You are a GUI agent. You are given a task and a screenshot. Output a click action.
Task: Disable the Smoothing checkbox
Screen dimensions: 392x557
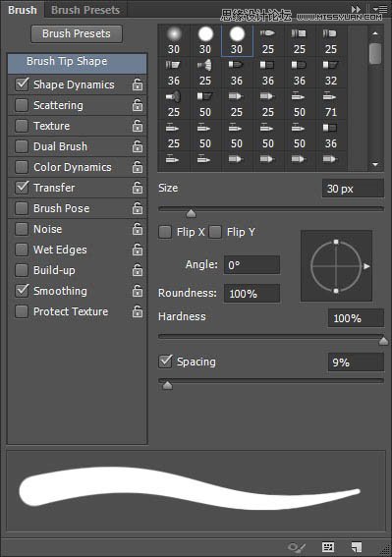tap(22, 291)
